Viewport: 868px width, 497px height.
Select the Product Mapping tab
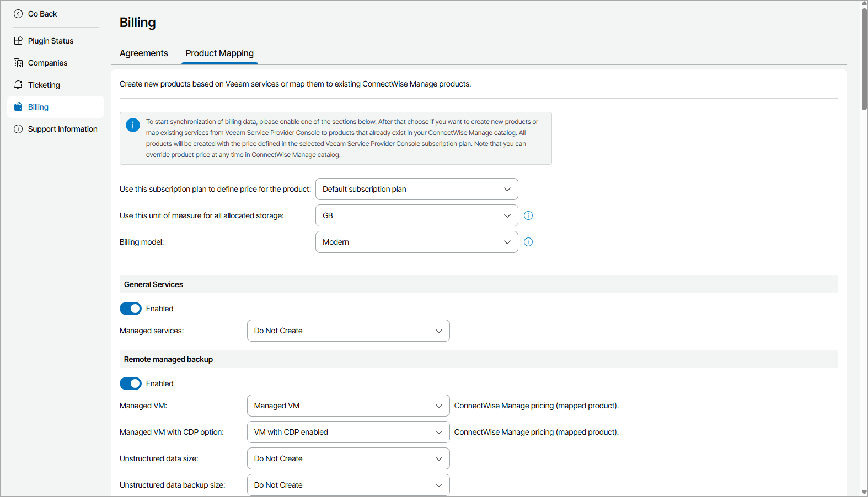(219, 53)
